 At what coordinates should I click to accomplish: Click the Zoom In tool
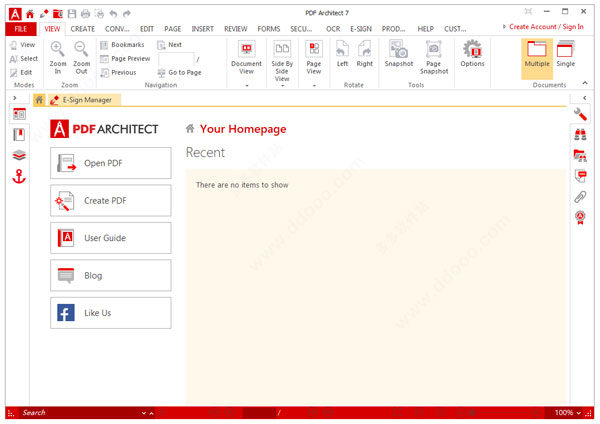[x=58, y=57]
